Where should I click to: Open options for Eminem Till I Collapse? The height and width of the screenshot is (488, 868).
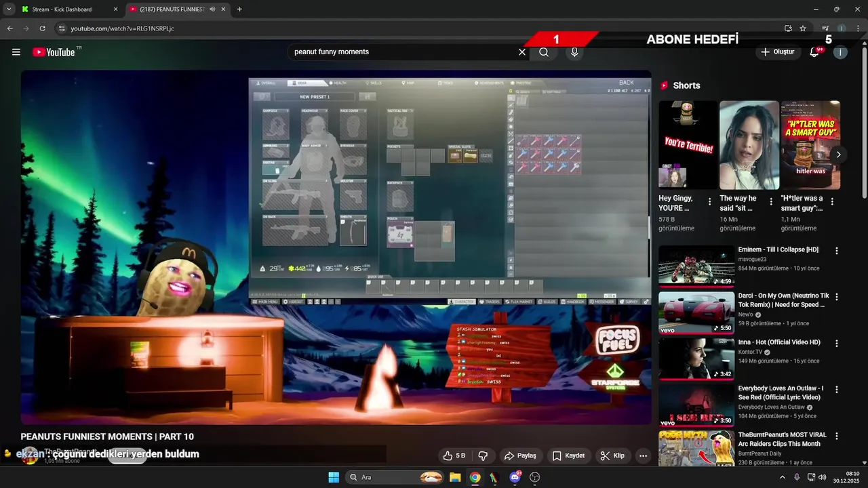tap(837, 251)
